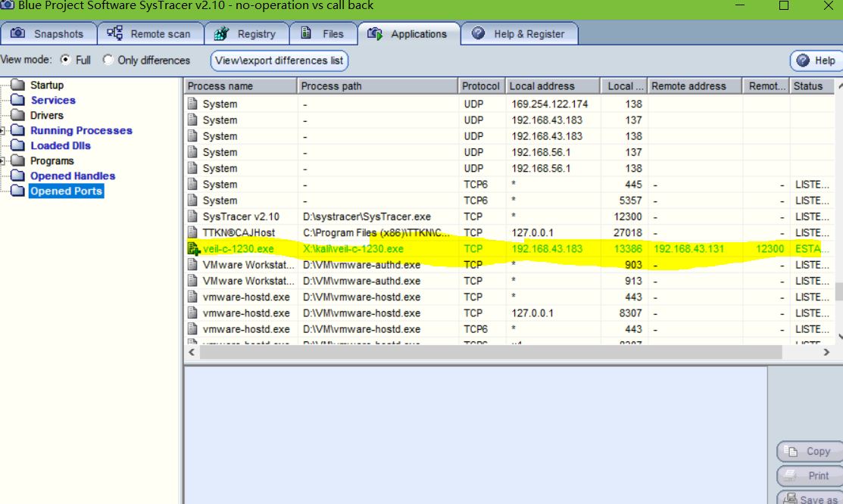Click icon of System row with 169.254.122.174
The width and height of the screenshot is (843, 504).
[x=192, y=104]
